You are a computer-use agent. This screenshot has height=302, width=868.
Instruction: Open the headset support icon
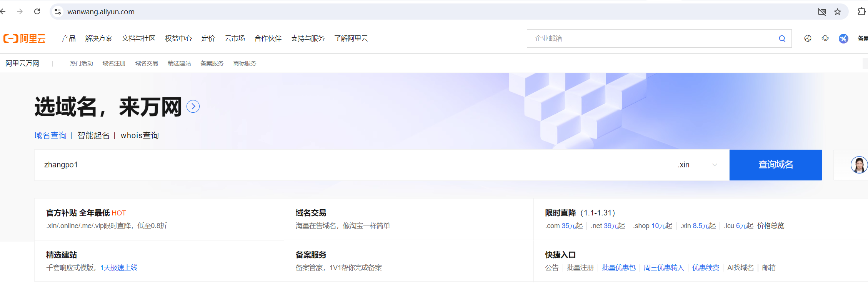tap(825, 38)
